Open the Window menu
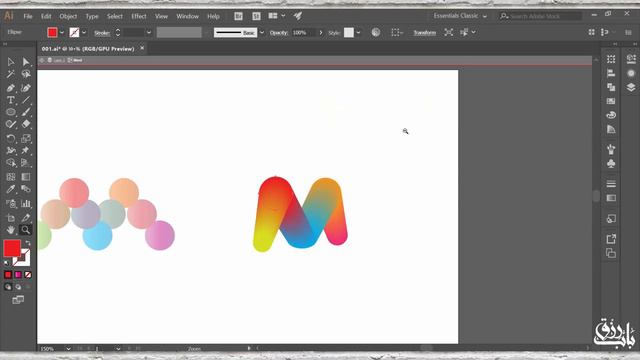The width and height of the screenshot is (640, 360). tap(187, 16)
